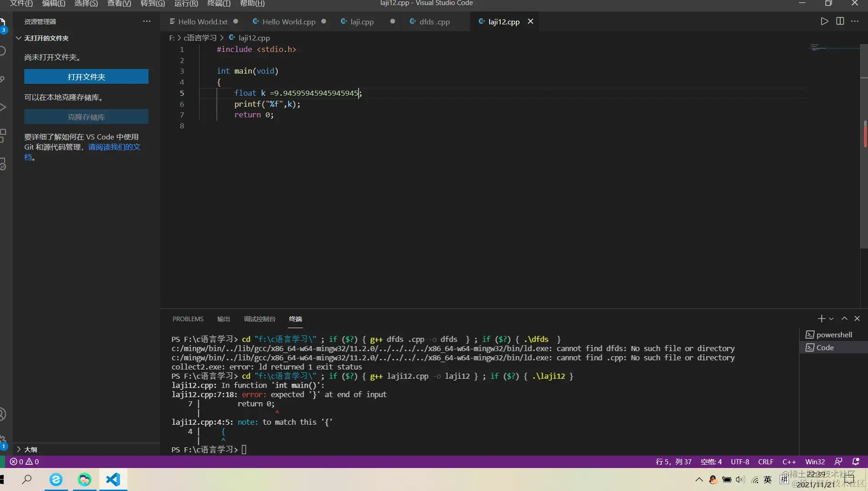
Task: Close the laji12.cpp tab
Action: click(x=531, y=21)
